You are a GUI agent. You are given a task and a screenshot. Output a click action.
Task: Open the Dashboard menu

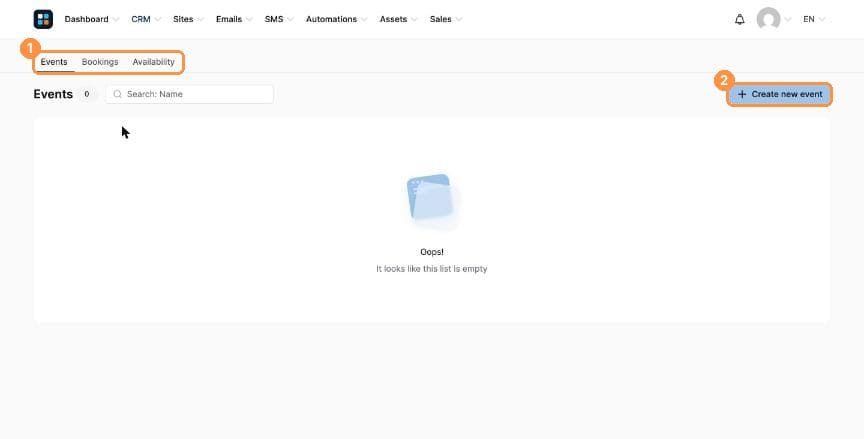click(87, 19)
